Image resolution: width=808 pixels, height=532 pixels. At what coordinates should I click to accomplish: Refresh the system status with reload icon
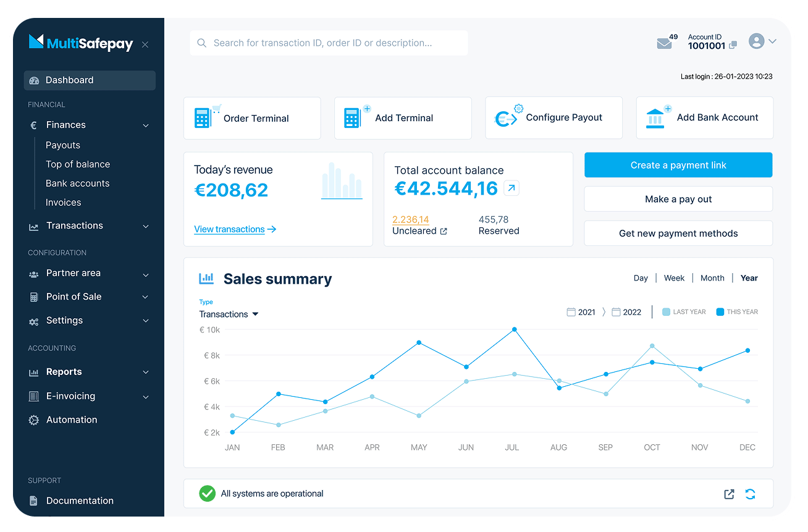[x=750, y=494]
